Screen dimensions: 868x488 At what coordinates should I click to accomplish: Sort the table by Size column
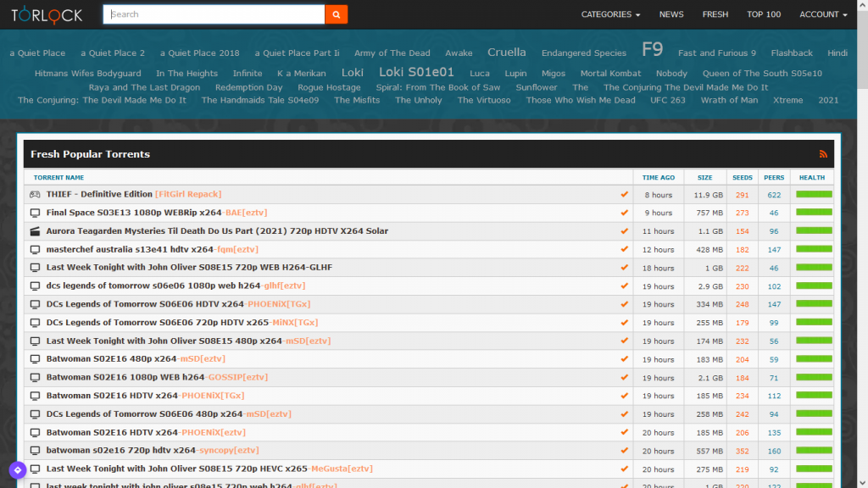pos(704,178)
